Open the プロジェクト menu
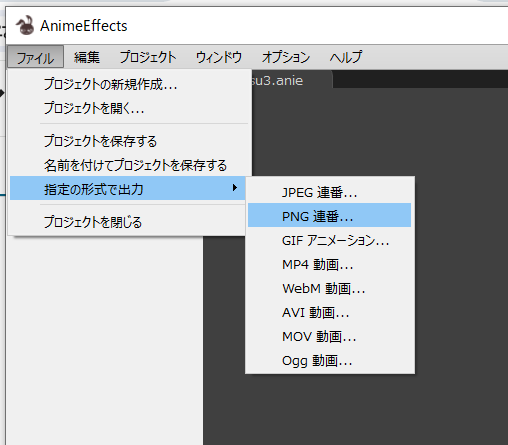Screen dimensions: 508x445 (148, 57)
